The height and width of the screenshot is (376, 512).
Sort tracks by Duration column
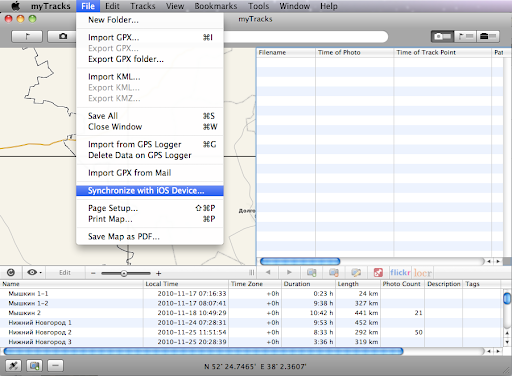click(x=308, y=284)
